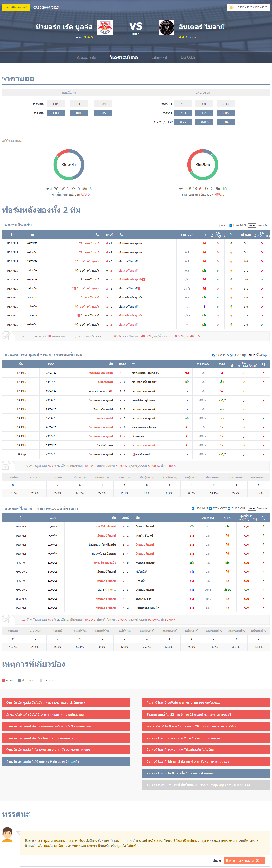Click live 1x2 draw odds 3.75

pos(204,113)
